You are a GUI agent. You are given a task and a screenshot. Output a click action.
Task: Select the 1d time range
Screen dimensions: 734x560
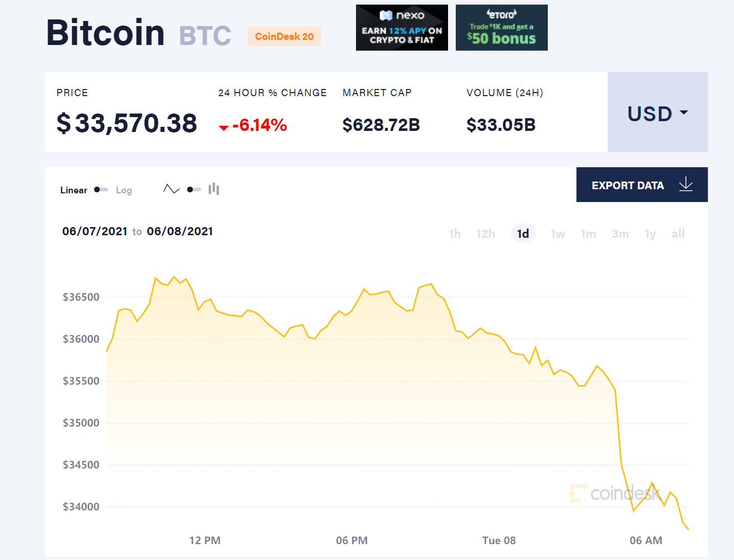523,234
